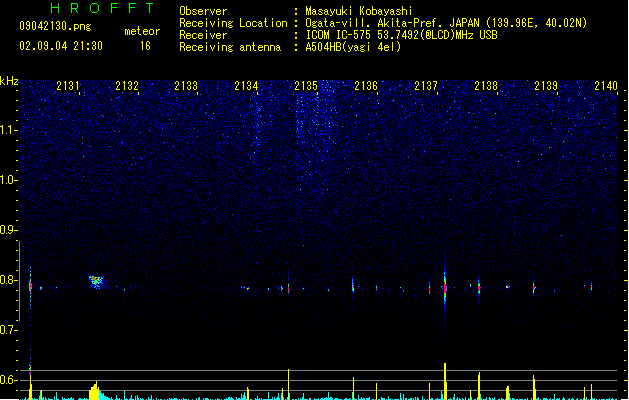Click the 2134 time axis marker
This screenshot has height=400, width=629.
[246, 86]
